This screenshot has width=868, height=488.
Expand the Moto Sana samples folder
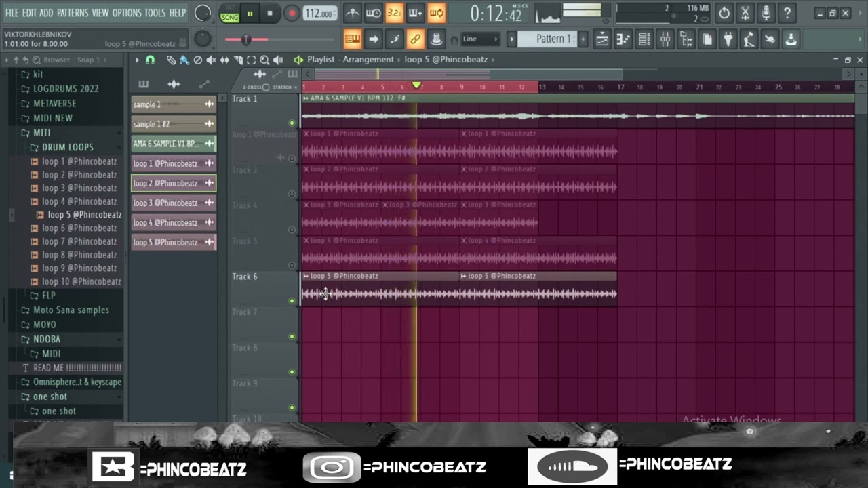click(71, 310)
